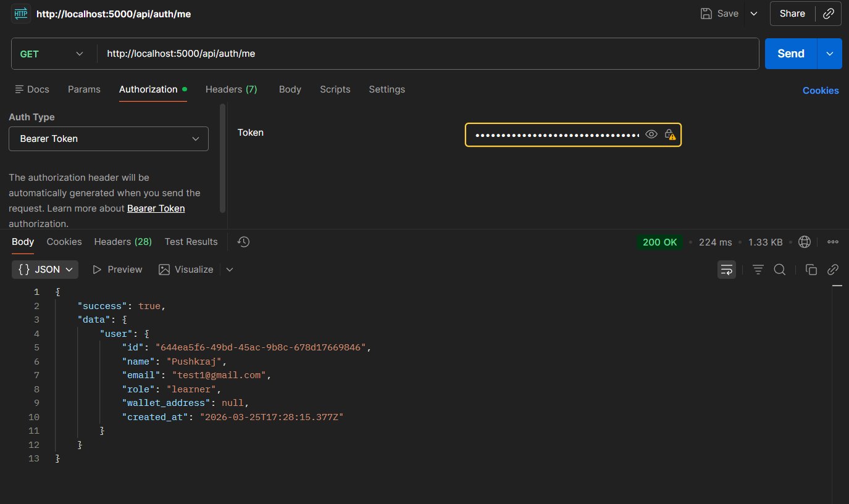The image size is (849, 504).
Task: Click the response link icon
Action: pos(833,270)
